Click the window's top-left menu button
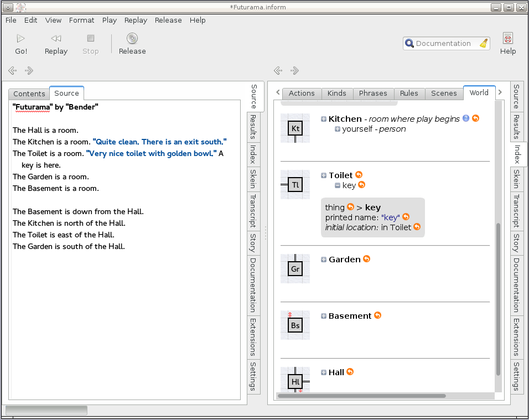The height and width of the screenshot is (420, 529). click(8, 7)
